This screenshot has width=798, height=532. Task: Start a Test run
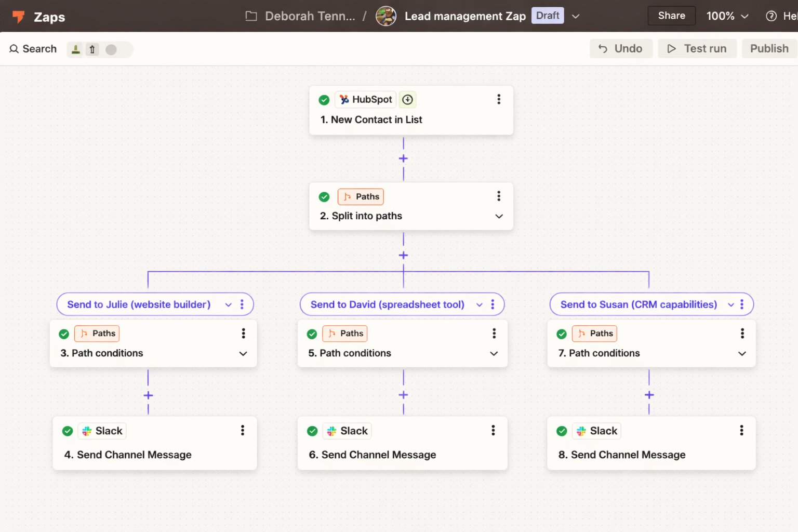tap(697, 48)
